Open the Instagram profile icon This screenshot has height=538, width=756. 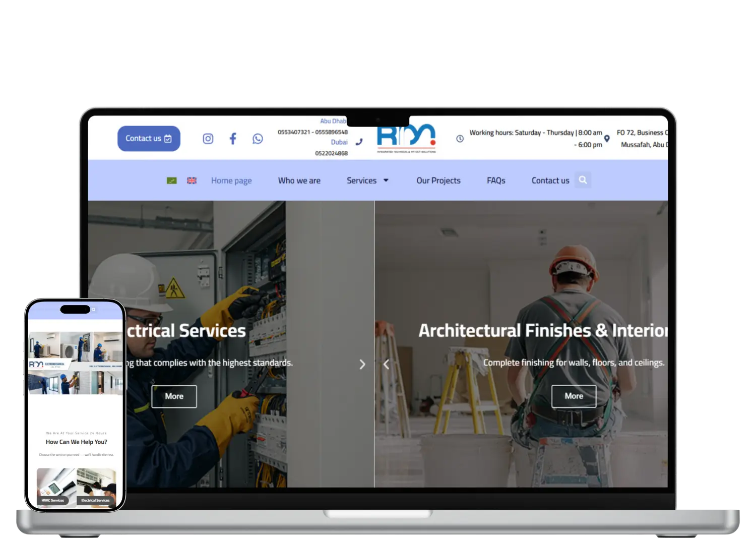pos(208,139)
